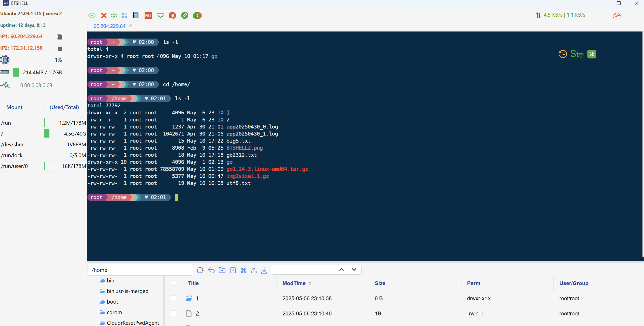Click the download file icon
The height and width of the screenshot is (326, 644).
tap(264, 270)
